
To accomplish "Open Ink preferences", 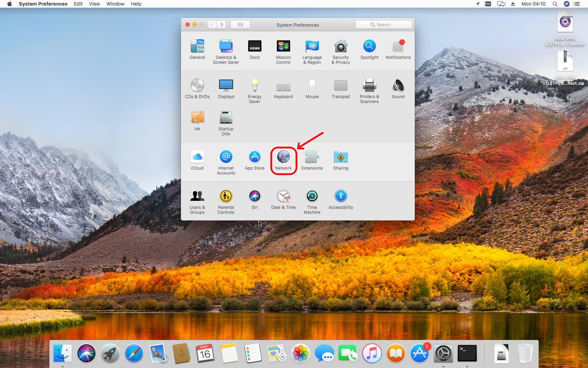I will pyautogui.click(x=197, y=121).
